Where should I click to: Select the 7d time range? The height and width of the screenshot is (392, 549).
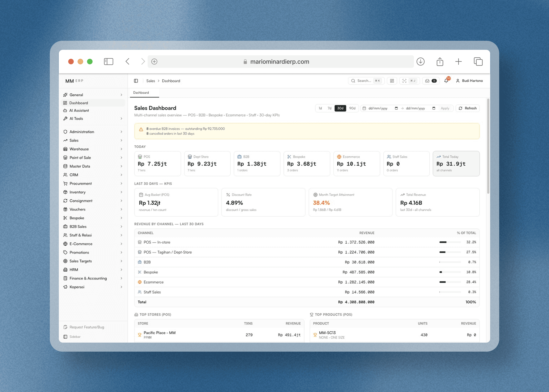(329, 108)
